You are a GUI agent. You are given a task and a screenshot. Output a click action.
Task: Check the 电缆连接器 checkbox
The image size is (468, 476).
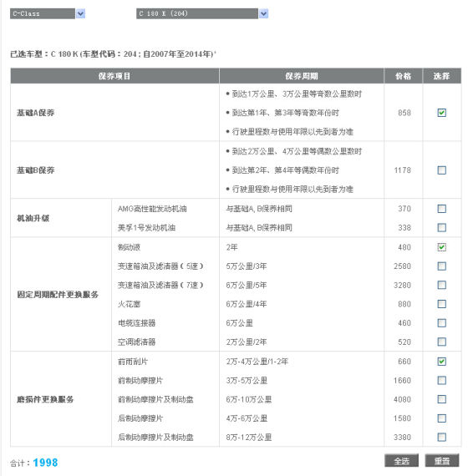click(441, 322)
